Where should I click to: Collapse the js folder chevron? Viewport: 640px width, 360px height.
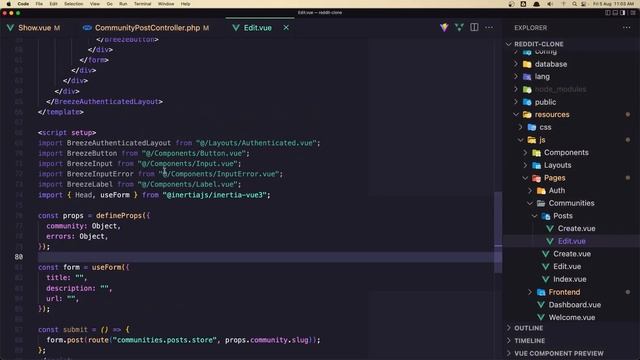tap(520, 140)
